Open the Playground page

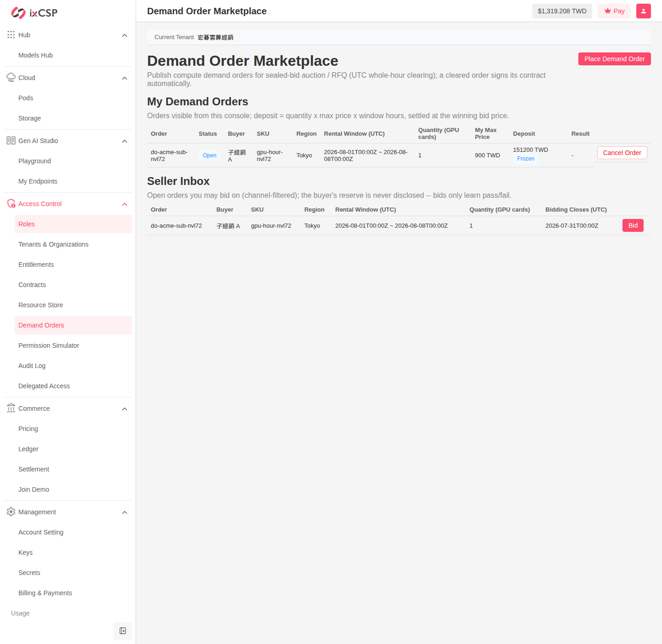point(73,161)
